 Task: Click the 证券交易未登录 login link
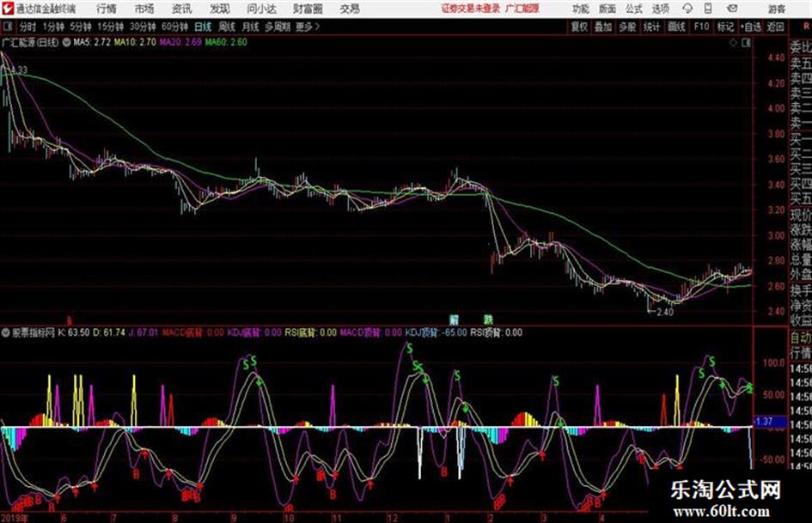point(471,9)
